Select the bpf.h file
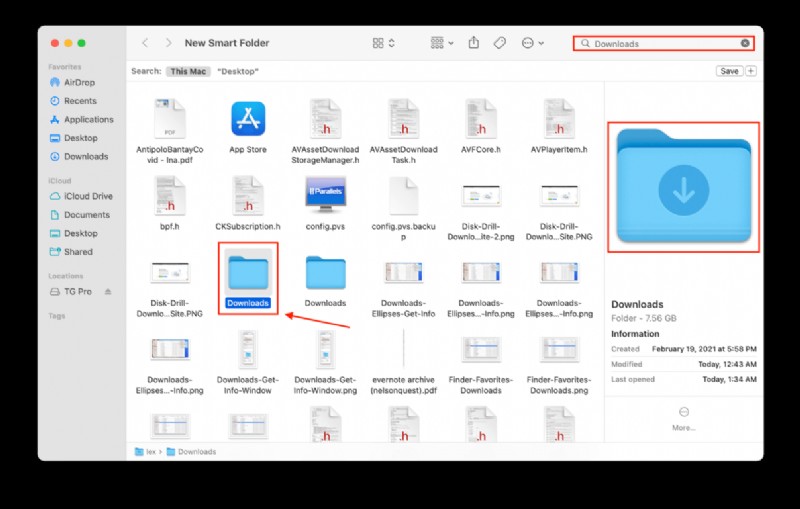 170,203
